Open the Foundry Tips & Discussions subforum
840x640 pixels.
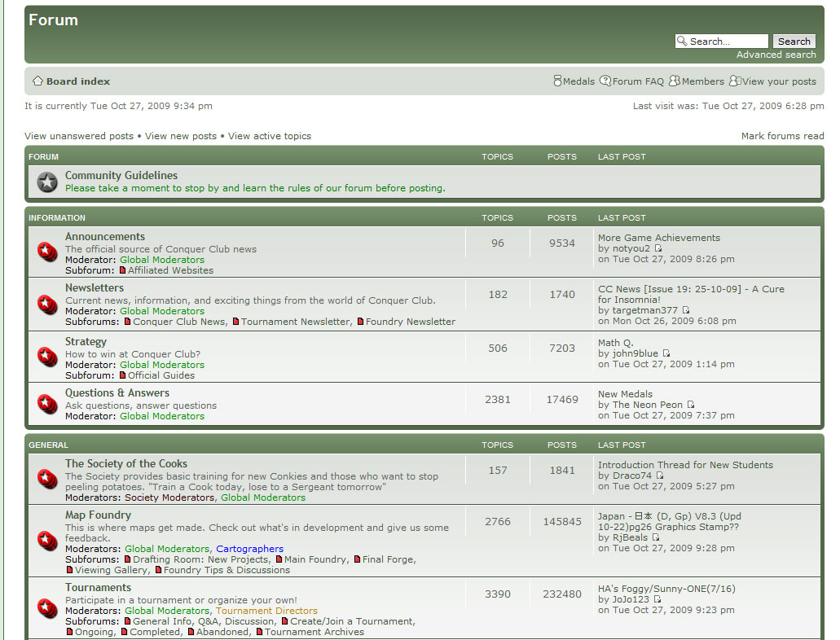[226, 570]
